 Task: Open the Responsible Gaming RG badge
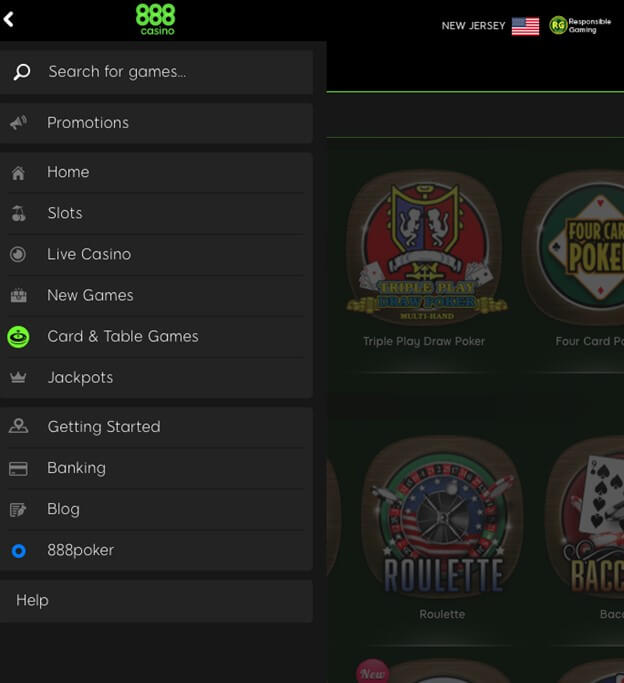click(580, 25)
